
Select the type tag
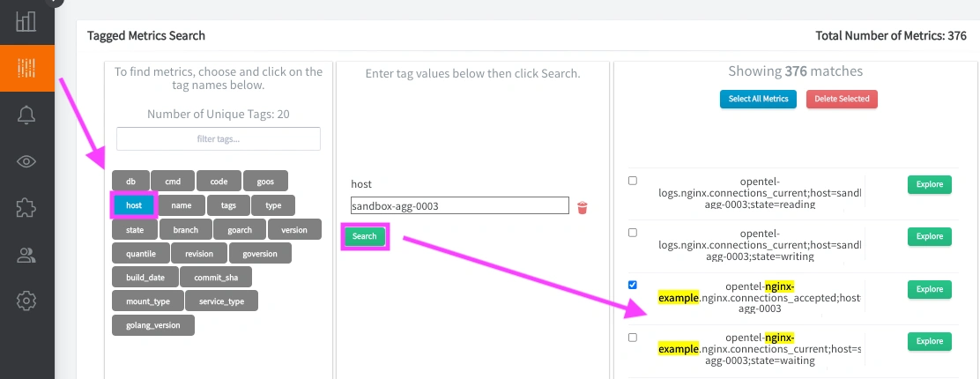point(273,205)
